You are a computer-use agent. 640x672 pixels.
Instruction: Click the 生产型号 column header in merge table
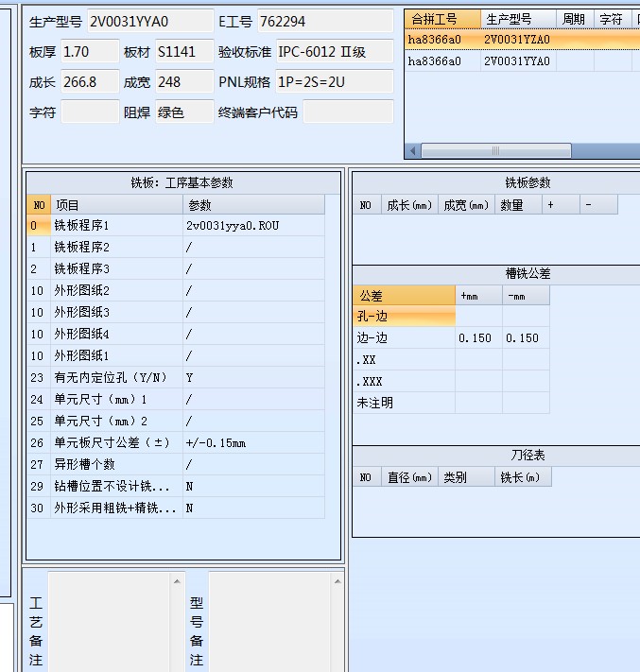point(518,19)
